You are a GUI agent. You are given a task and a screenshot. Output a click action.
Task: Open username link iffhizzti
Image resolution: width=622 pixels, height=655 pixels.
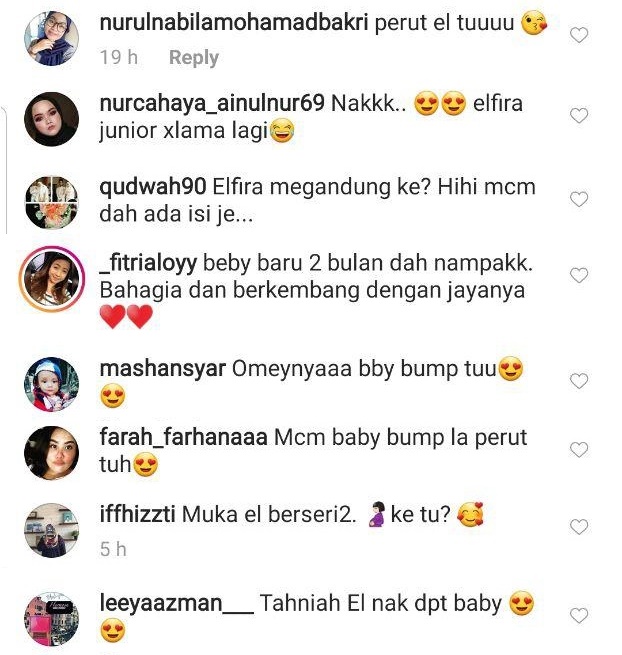[x=137, y=514]
